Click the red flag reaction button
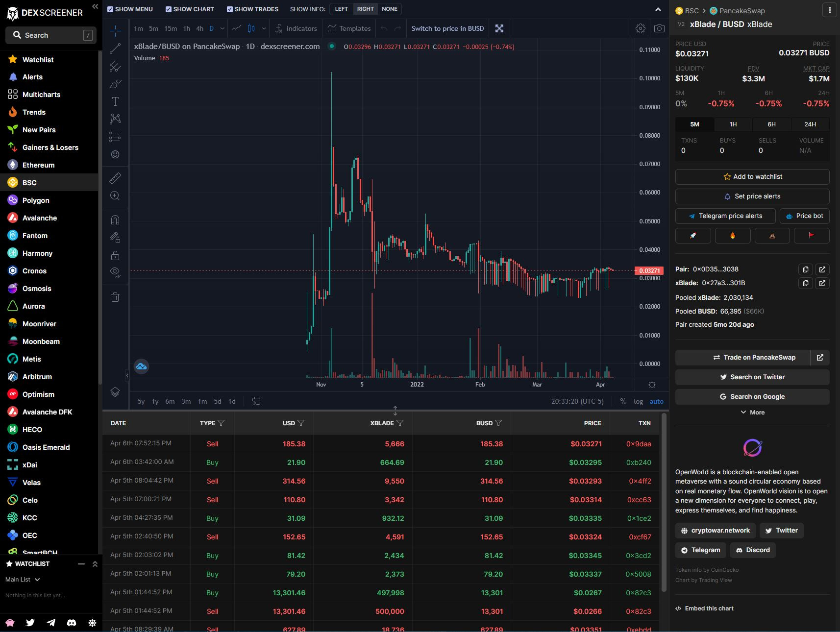The width and height of the screenshot is (840, 632). pyautogui.click(x=812, y=236)
